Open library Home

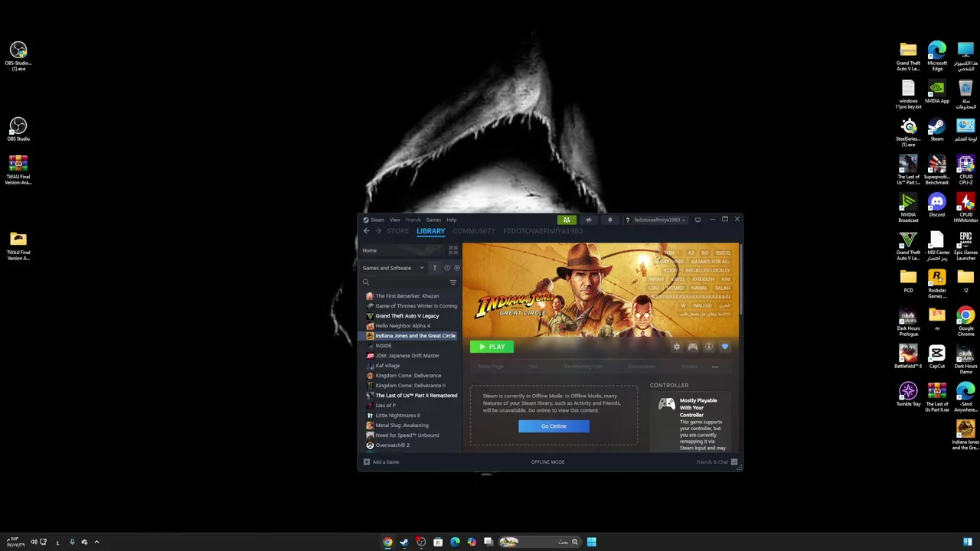(369, 250)
